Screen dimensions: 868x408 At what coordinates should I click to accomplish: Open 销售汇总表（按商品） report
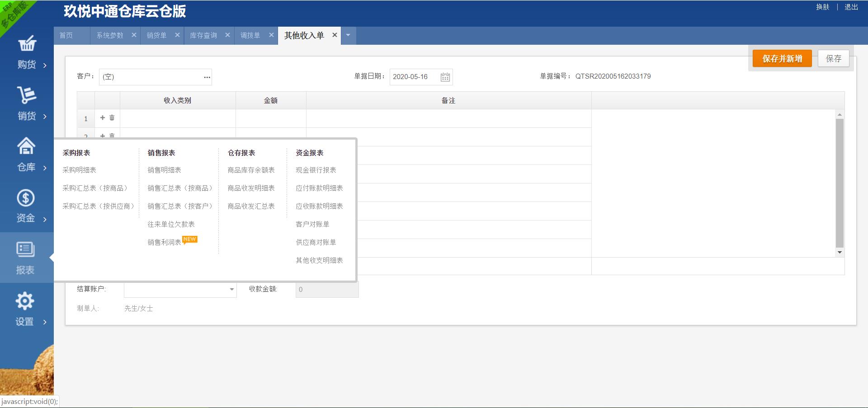pyautogui.click(x=180, y=188)
